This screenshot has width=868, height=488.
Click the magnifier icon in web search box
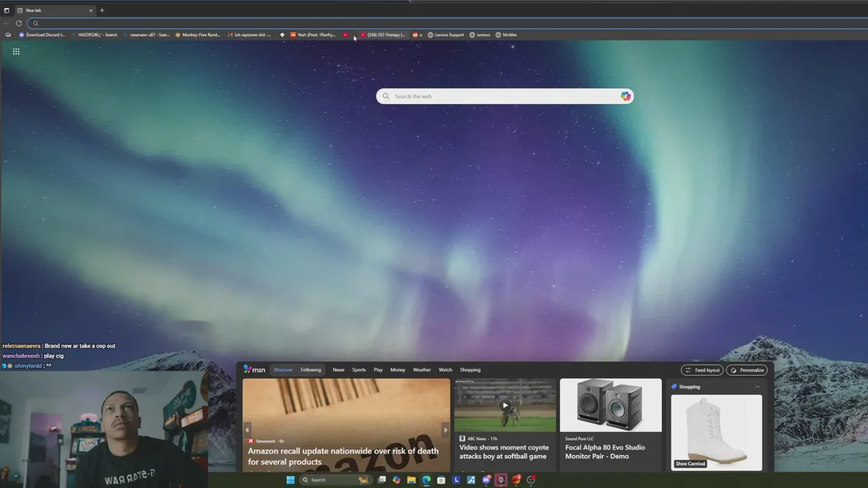click(386, 96)
